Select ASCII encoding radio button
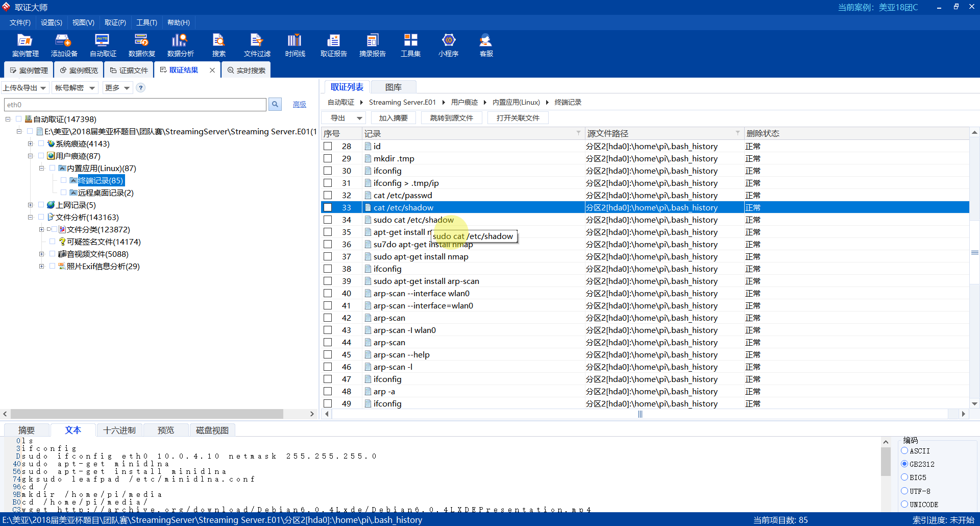Image resolution: width=980 pixels, height=526 pixels. (904, 451)
